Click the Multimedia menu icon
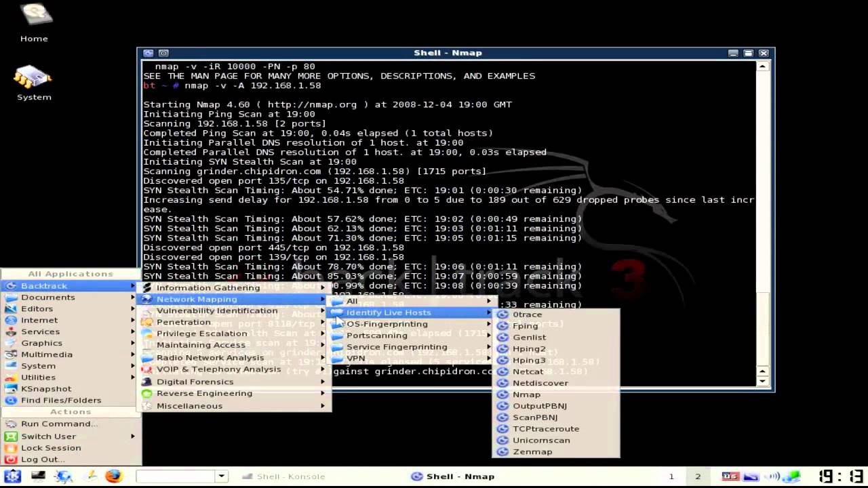 click(x=10, y=355)
